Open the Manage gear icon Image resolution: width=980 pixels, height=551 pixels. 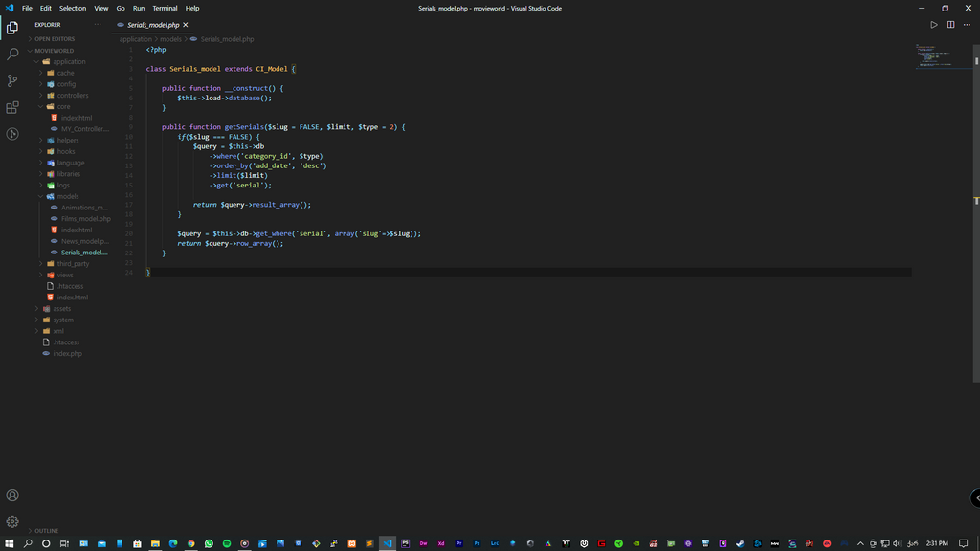coord(11,521)
